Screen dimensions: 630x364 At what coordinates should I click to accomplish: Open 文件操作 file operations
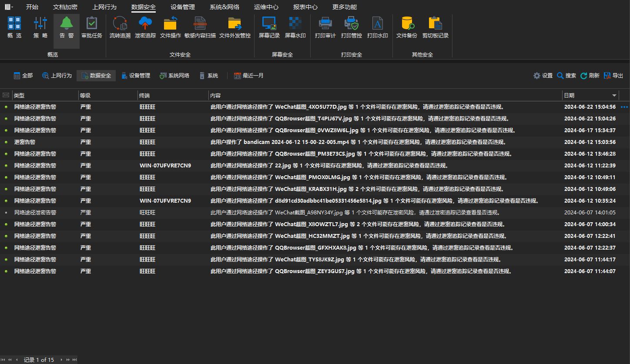click(x=171, y=27)
